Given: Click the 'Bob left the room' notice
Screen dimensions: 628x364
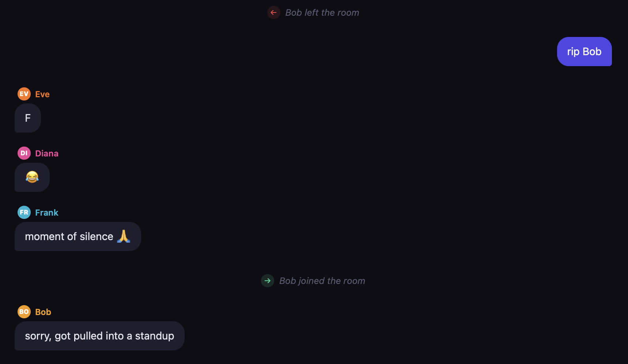Looking at the screenshot, I should pyautogui.click(x=322, y=12).
